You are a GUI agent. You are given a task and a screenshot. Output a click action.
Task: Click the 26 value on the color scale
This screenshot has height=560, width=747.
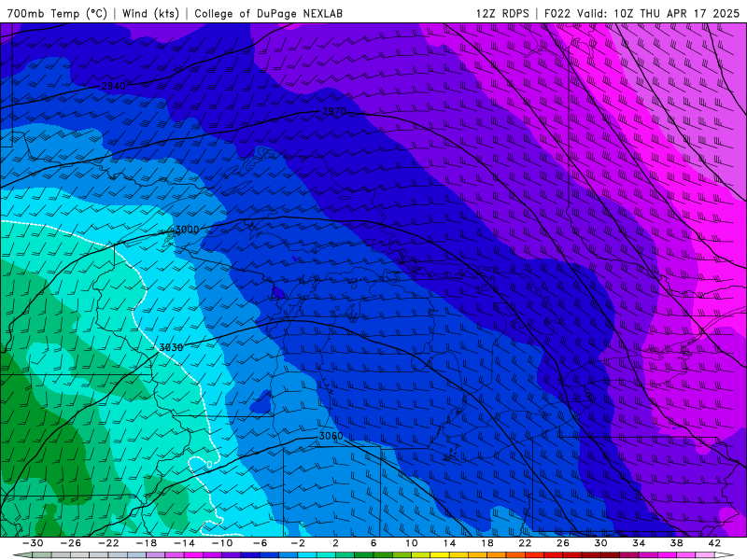click(x=563, y=543)
